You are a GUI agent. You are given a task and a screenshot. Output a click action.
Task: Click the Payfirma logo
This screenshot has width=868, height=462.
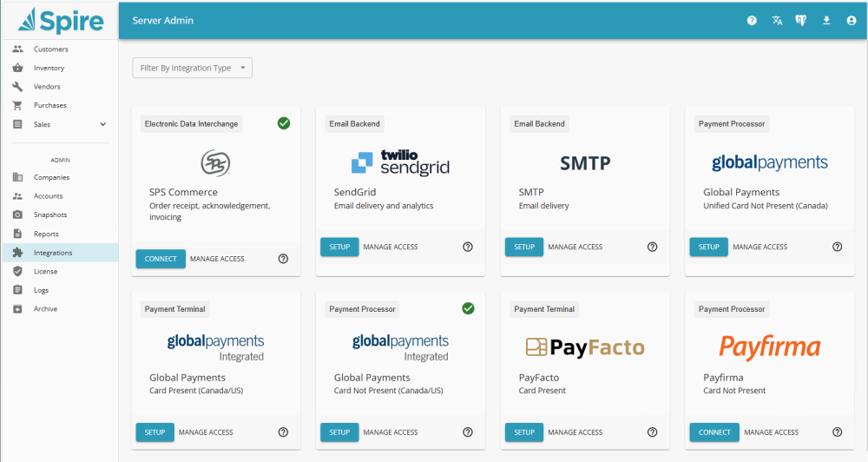pyautogui.click(x=769, y=347)
